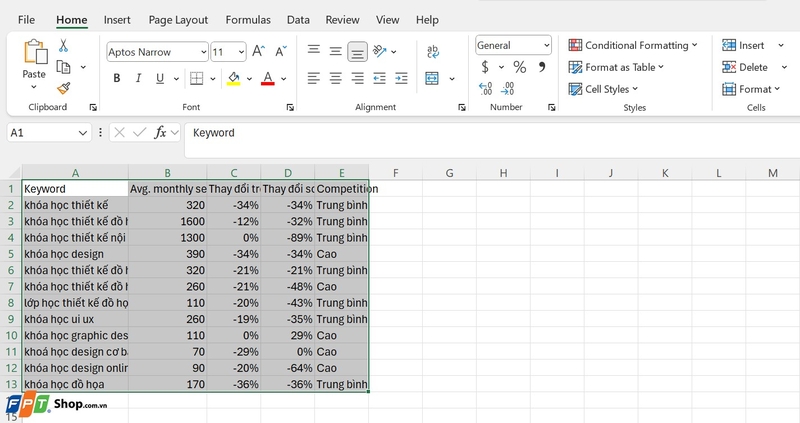Center text horizontally
This screenshot has width=800, height=423.
335,79
